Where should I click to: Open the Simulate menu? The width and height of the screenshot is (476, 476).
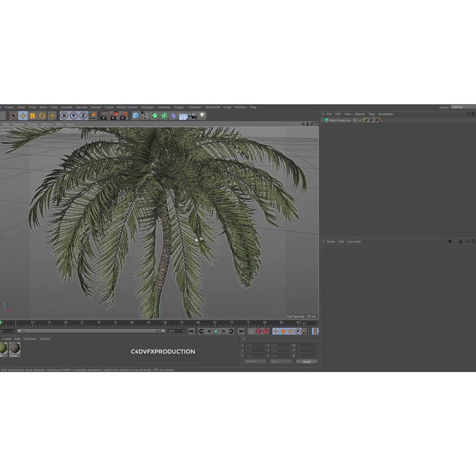coord(82,107)
